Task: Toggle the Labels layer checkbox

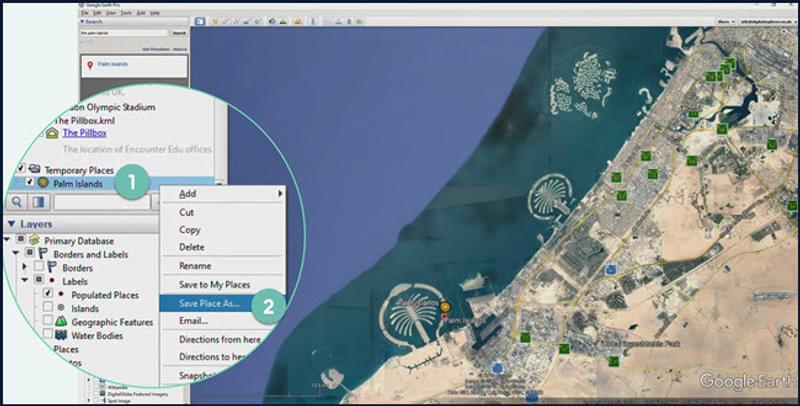Action: click(x=39, y=280)
